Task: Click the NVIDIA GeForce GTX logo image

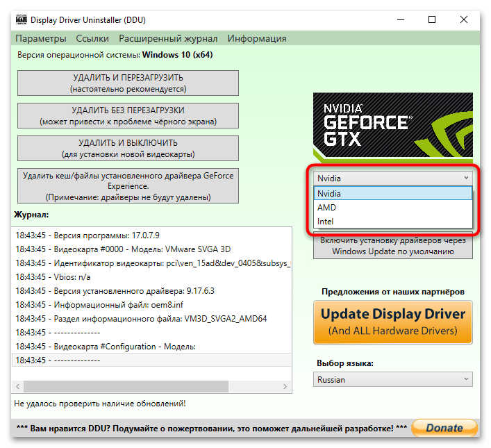Action: [x=393, y=127]
